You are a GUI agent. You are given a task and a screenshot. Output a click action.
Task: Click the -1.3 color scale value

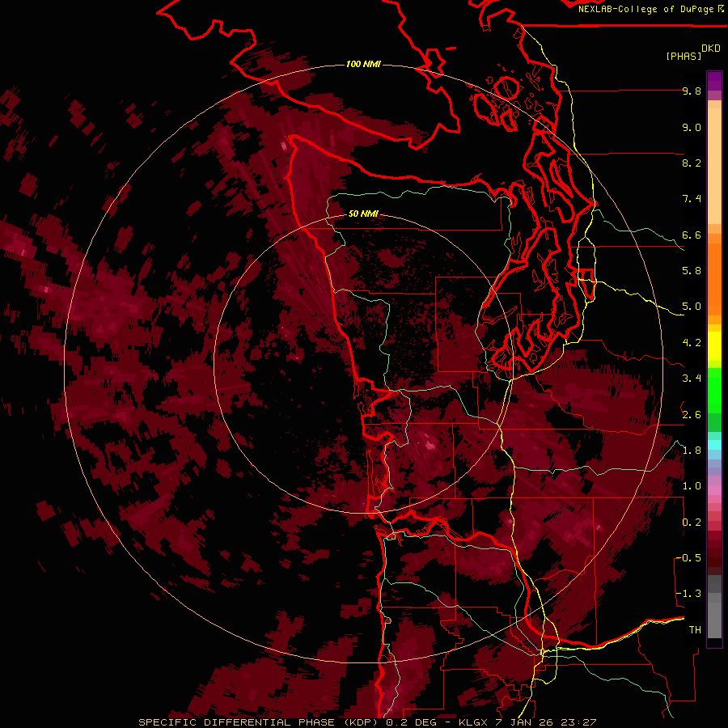(688, 594)
